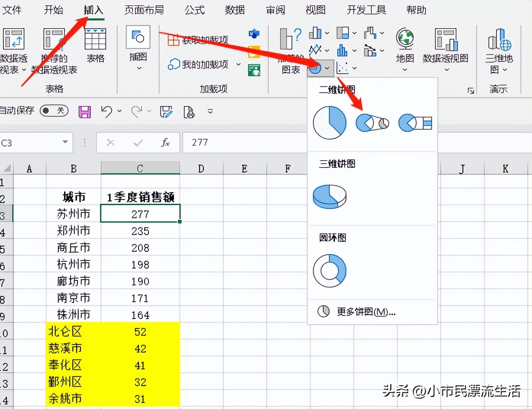Image resolution: width=532 pixels, height=409 pixels.
Task: Insert a PivotChart (数据透视图)
Action: pyautogui.click(x=446, y=50)
